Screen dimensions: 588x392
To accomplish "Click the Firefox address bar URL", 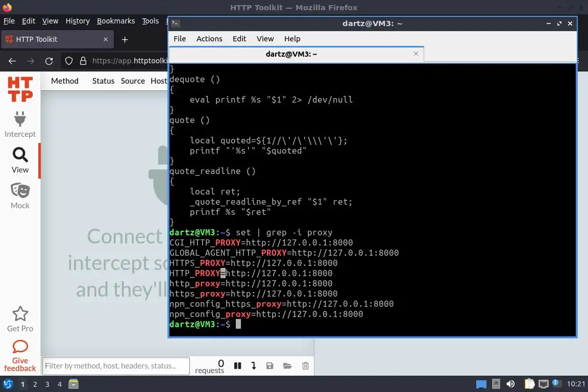I will [x=129, y=61].
